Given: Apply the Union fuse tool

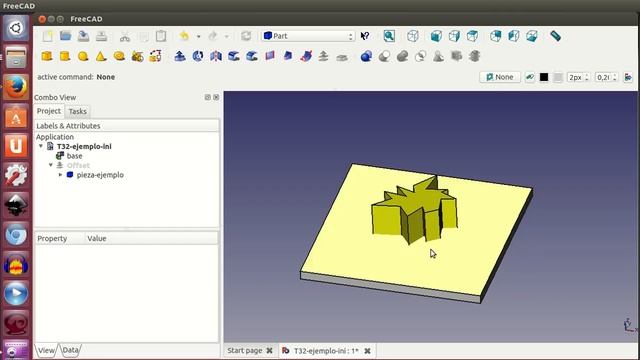Looking at the screenshot, I should [402, 56].
